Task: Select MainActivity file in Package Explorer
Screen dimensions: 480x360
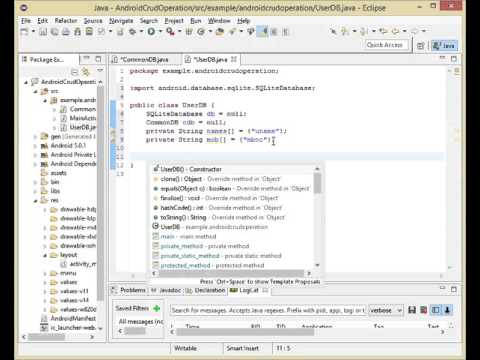Action: click(x=78, y=118)
